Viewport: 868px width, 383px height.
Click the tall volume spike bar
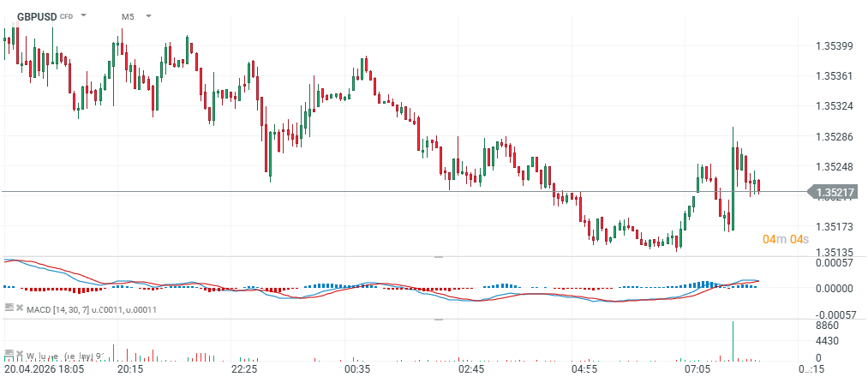tap(733, 341)
